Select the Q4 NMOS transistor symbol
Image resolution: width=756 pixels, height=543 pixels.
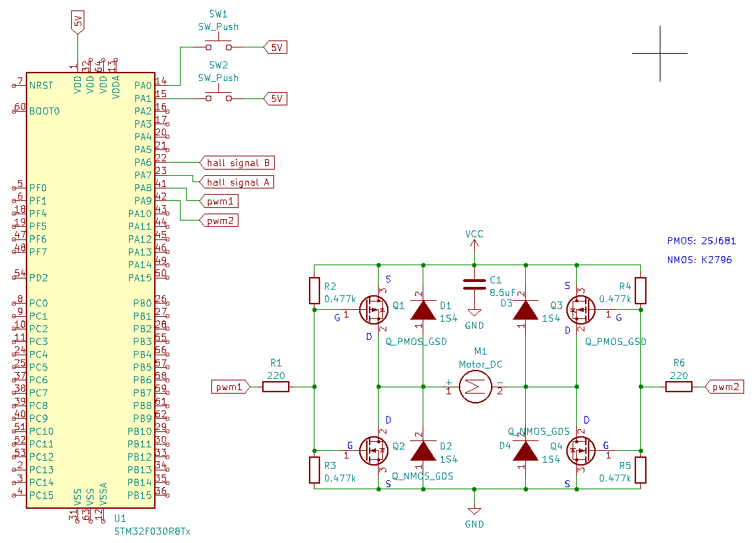pos(581,450)
